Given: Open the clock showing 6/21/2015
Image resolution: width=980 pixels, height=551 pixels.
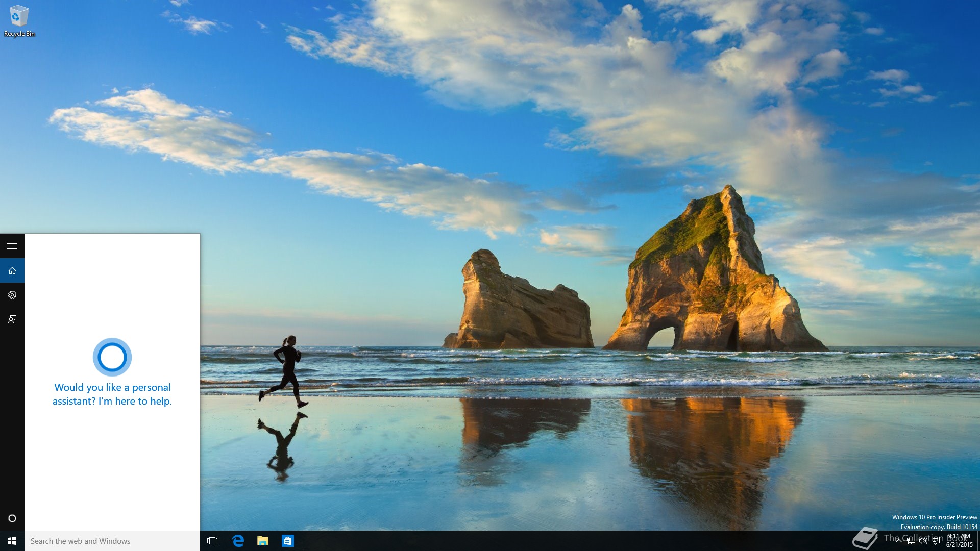Looking at the screenshot, I should (959, 541).
